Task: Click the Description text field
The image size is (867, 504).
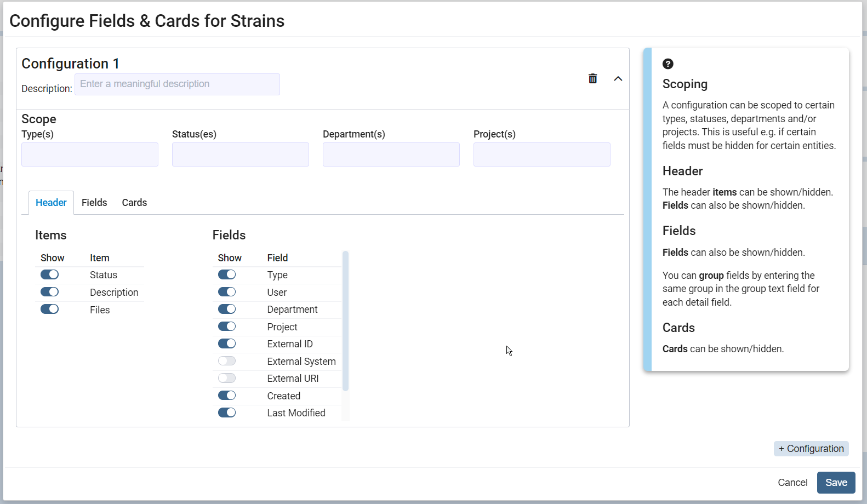Action: point(177,84)
